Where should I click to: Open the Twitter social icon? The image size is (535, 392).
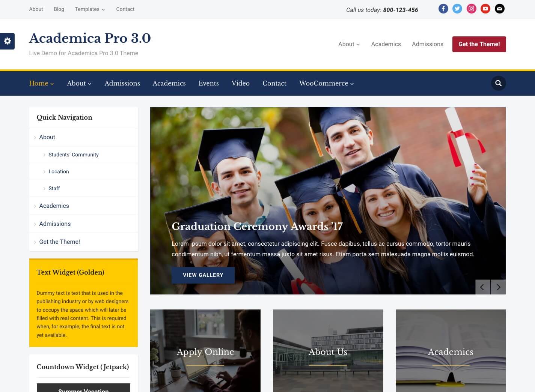point(457,9)
